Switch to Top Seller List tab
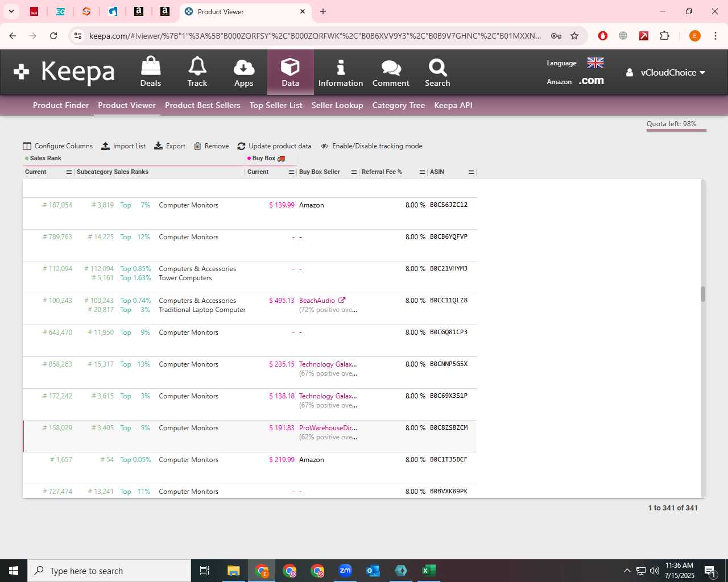This screenshot has width=728, height=582. click(x=276, y=105)
